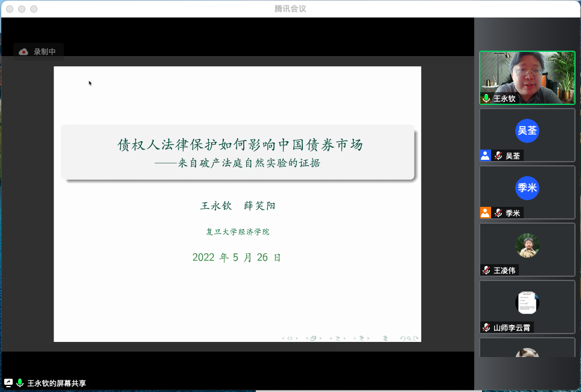Toggle 王凌伟's microphone state
This screenshot has width=581, height=392.
[x=487, y=270]
